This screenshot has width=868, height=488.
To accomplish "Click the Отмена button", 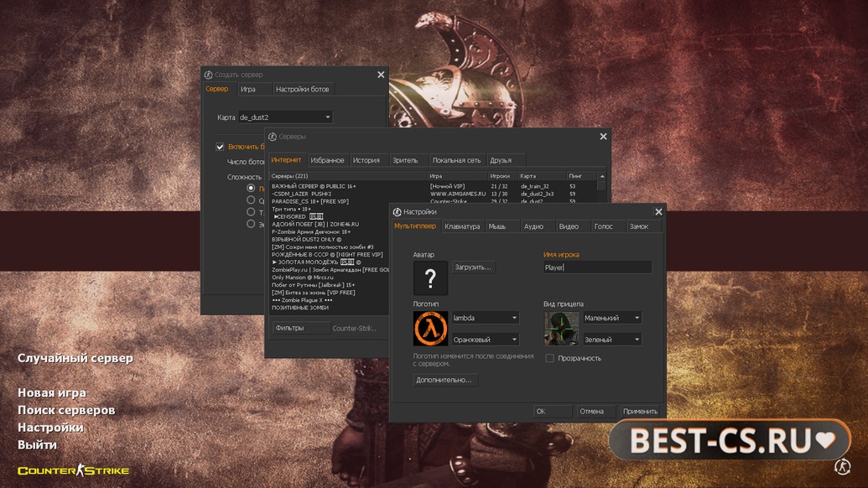I will [x=595, y=411].
